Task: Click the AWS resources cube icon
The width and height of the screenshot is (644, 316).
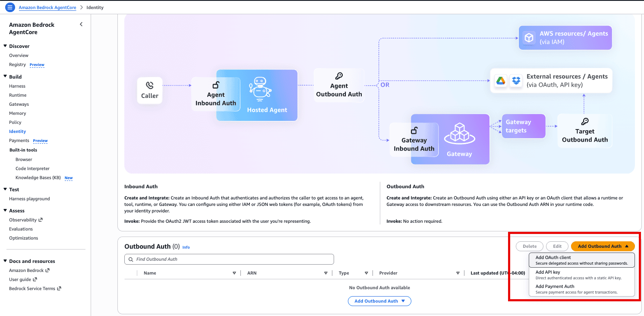Action: (529, 38)
